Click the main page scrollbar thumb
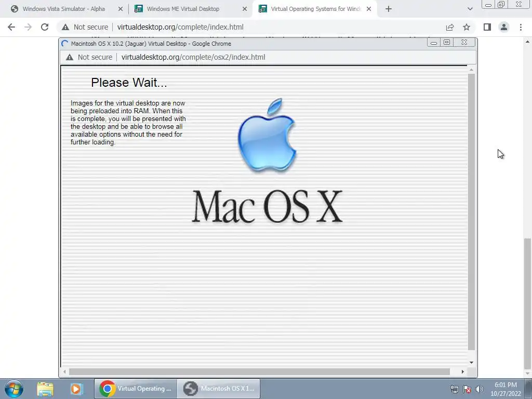This screenshot has height=399, width=532. tap(527, 303)
